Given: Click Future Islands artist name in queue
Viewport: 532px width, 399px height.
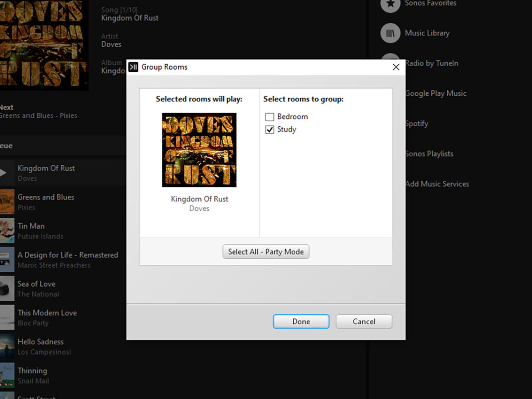Looking at the screenshot, I should pyautogui.click(x=40, y=236).
